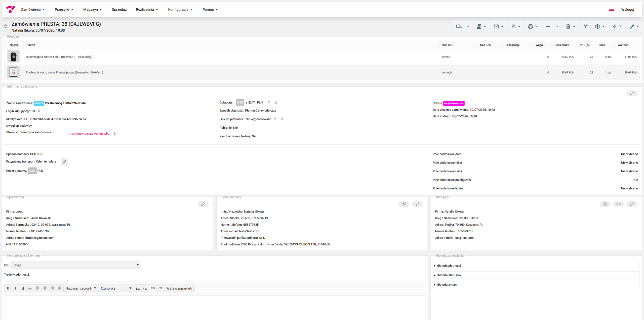Toggle bold formatting in message editor
Screen dimensions: 644x320
tap(8, 288)
